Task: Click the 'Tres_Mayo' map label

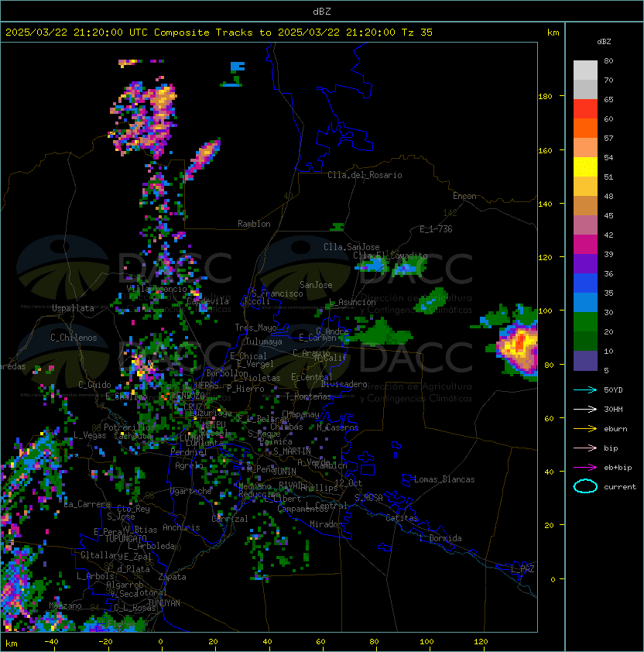Action: tap(255, 328)
